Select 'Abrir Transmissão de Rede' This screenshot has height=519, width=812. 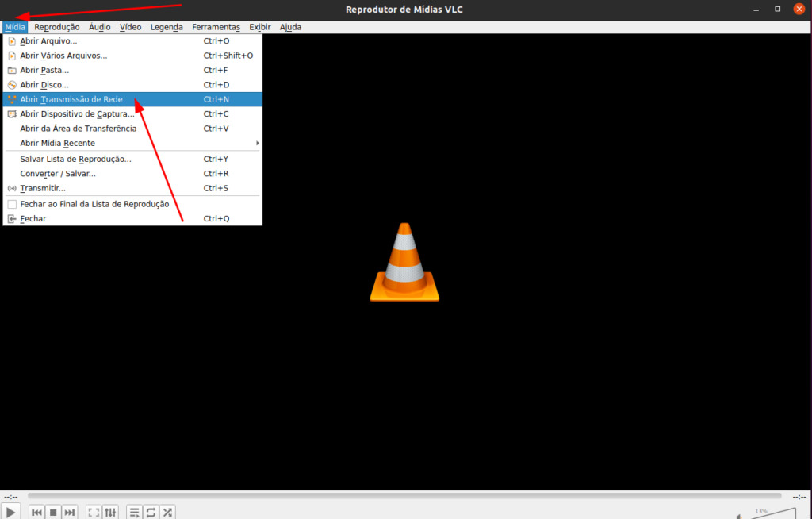point(71,99)
